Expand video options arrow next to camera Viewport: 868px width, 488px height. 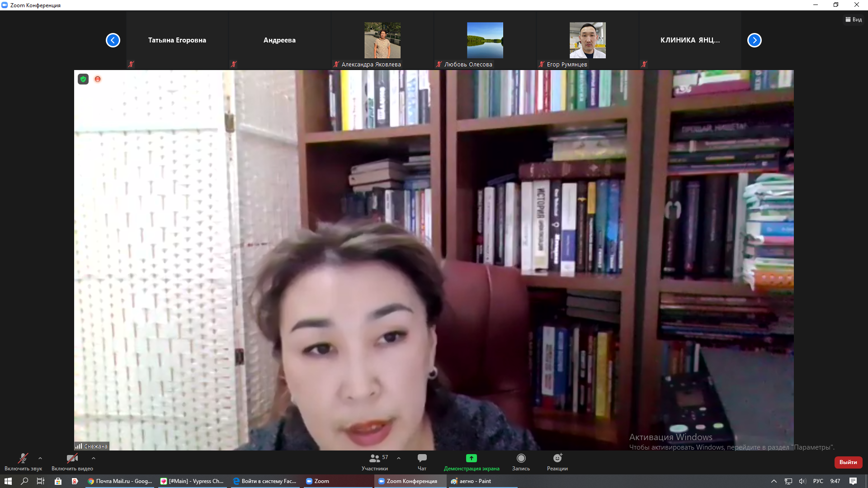pyautogui.click(x=94, y=458)
